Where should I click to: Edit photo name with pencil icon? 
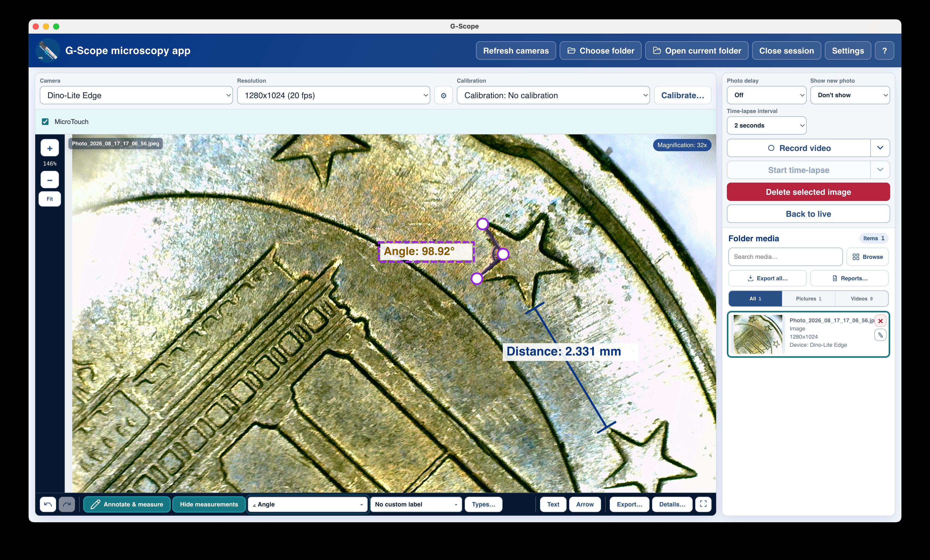click(880, 335)
